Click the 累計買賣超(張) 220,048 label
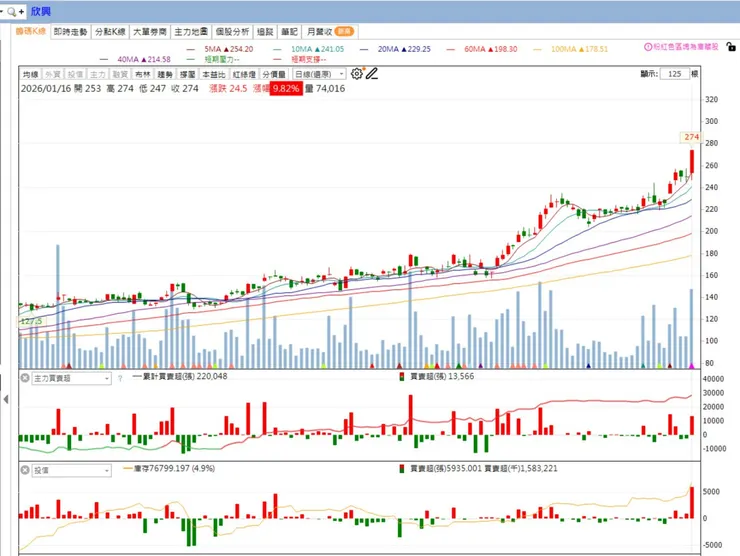Image resolution: width=740 pixels, height=556 pixels. [x=185, y=376]
